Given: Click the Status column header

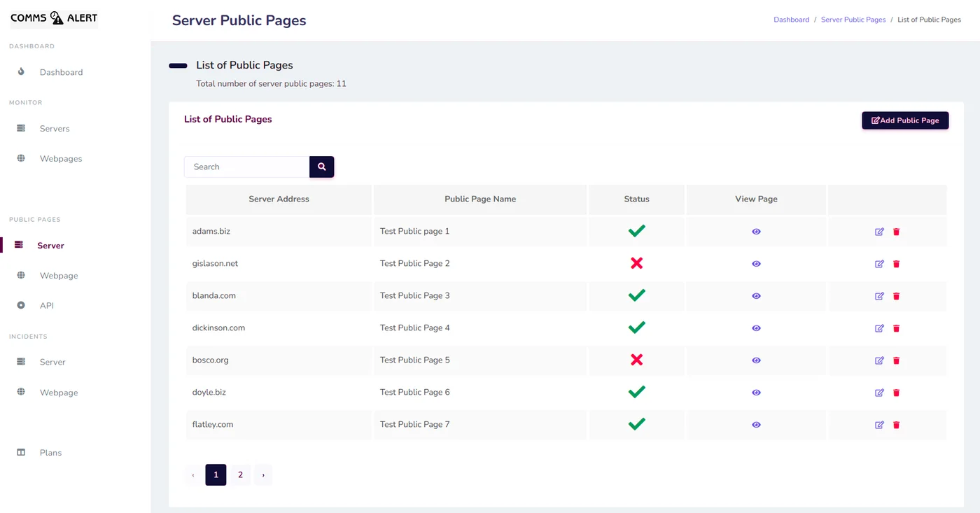Looking at the screenshot, I should [636, 199].
